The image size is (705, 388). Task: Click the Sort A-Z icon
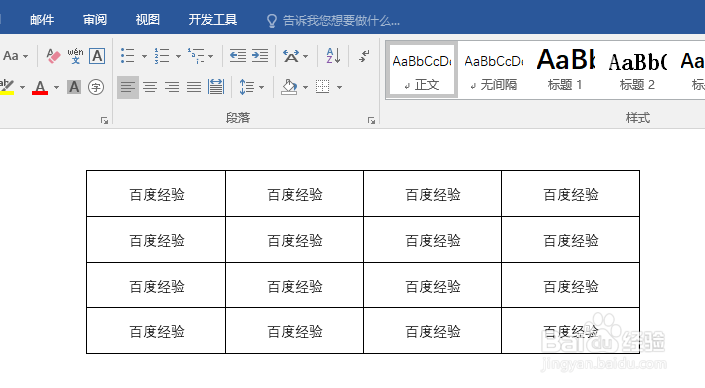click(x=333, y=56)
